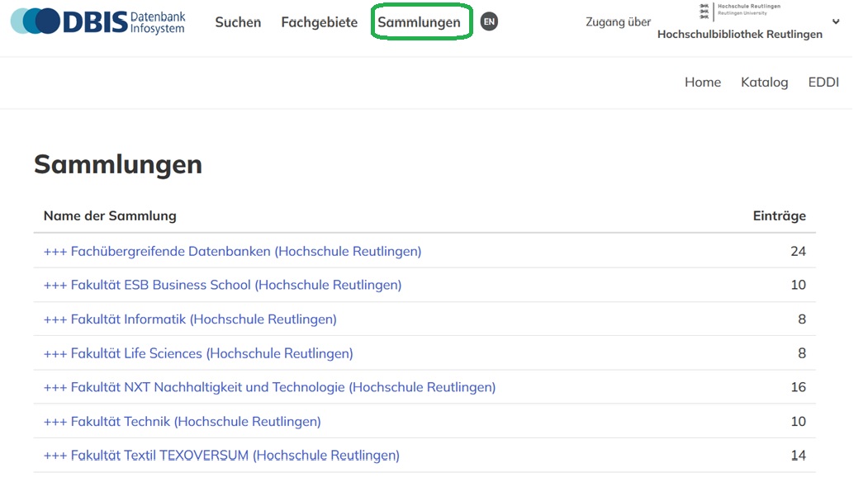Switch language with the EN icon
Image resolution: width=868 pixels, height=487 pixels.
(x=489, y=22)
